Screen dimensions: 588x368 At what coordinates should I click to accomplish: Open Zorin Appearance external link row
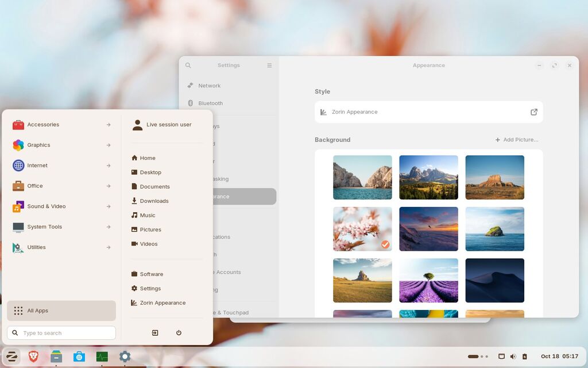(428, 112)
